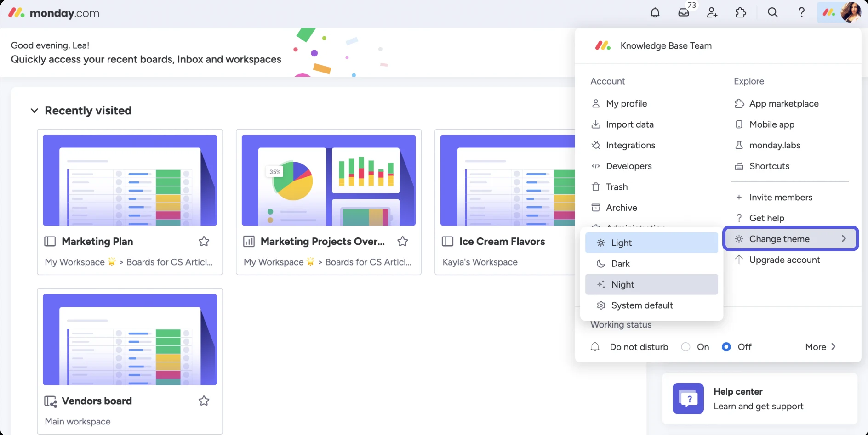Click the Help center chat icon
This screenshot has width=868, height=435.
point(688,398)
